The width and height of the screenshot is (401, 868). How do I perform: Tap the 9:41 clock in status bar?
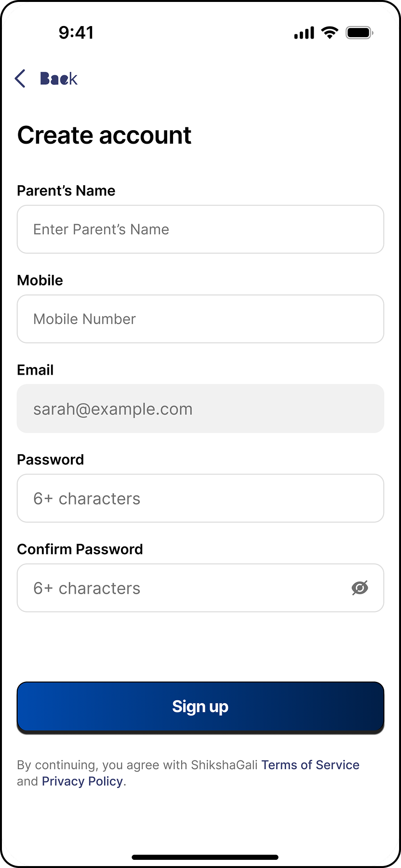[76, 33]
